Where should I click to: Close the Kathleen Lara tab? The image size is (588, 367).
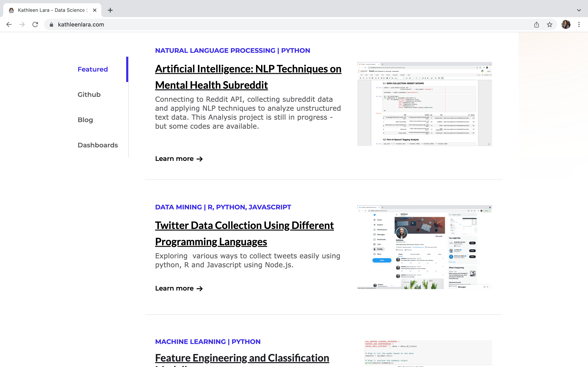point(95,10)
